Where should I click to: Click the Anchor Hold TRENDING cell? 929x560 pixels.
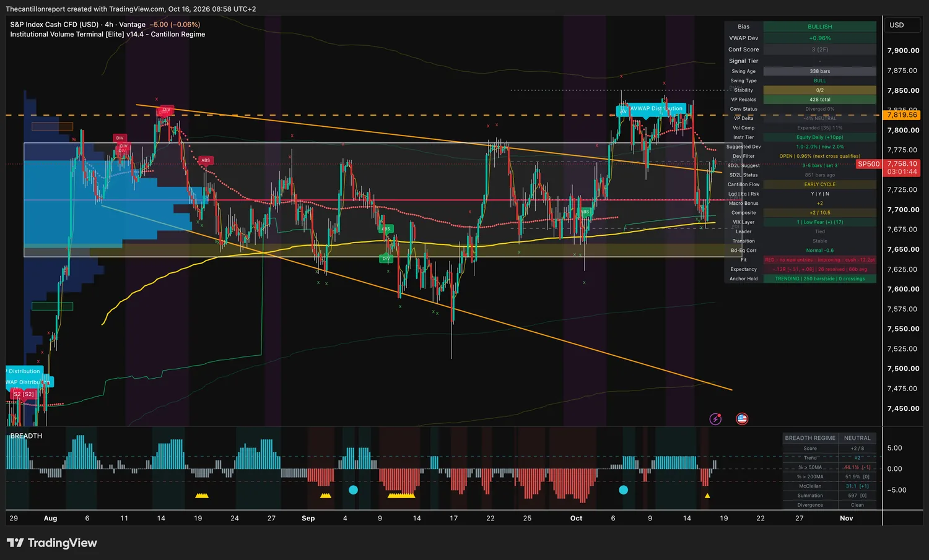point(819,279)
